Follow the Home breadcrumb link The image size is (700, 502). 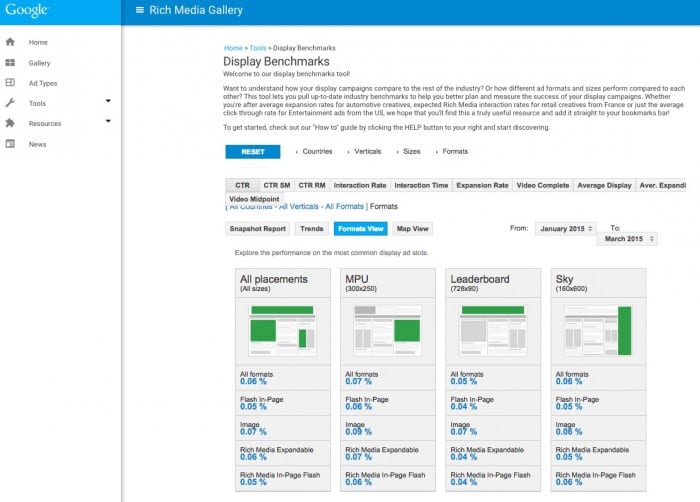pos(233,48)
